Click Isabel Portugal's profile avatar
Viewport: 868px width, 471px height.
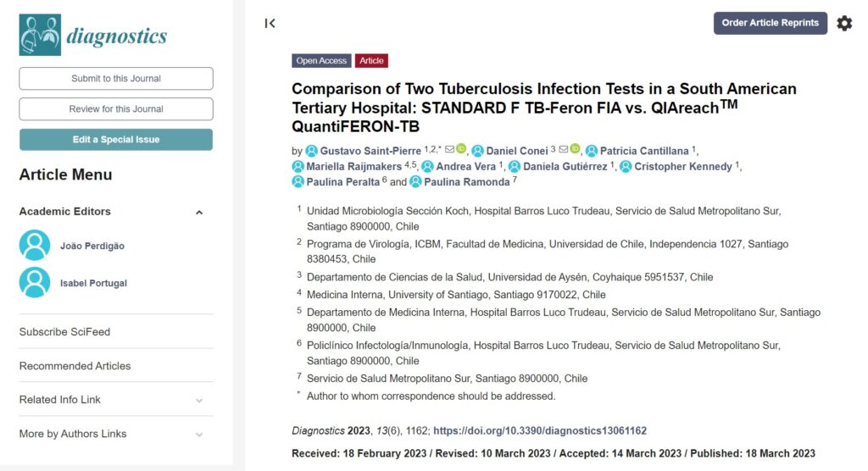coord(34,282)
